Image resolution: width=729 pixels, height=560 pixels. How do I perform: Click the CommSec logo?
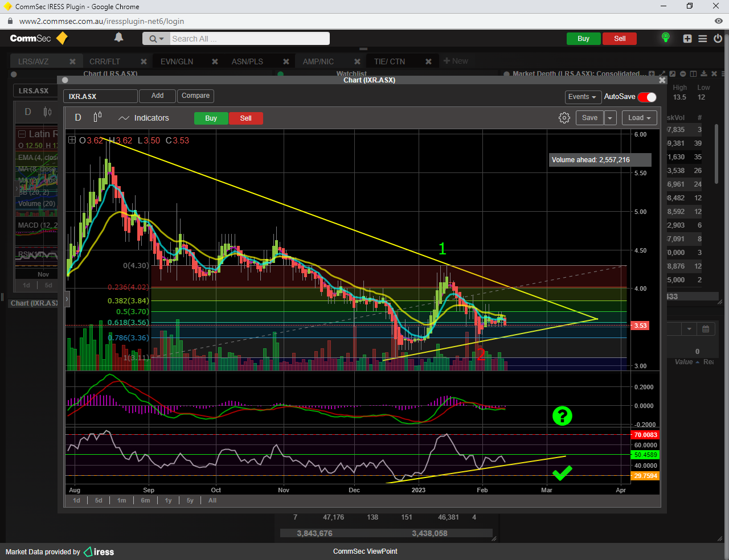click(x=39, y=38)
